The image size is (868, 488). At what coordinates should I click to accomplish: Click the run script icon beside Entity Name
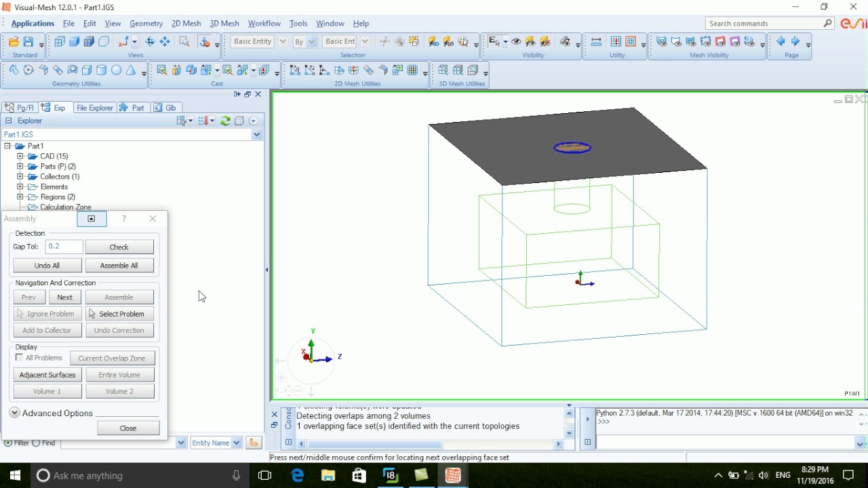254,443
